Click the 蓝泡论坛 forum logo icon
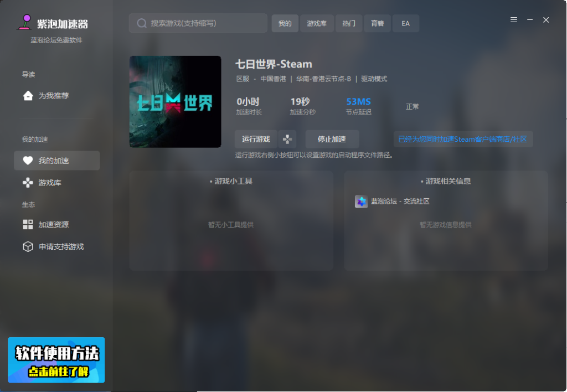Screen dimensions: 567x392 [361, 202]
